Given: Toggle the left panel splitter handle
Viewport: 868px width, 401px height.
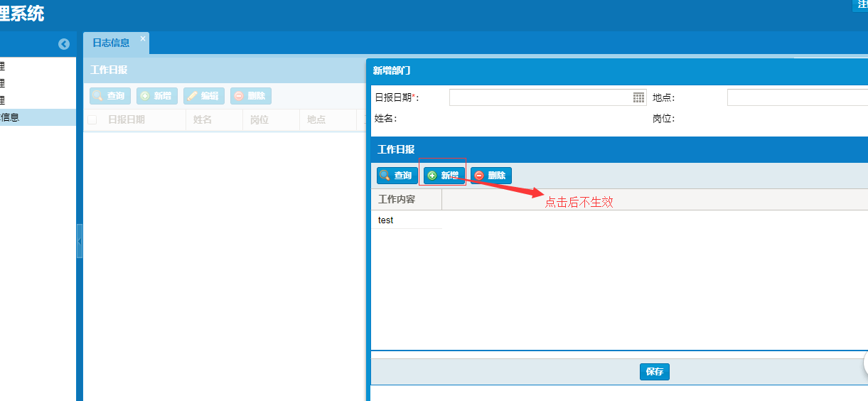Looking at the screenshot, I should (x=80, y=242).
